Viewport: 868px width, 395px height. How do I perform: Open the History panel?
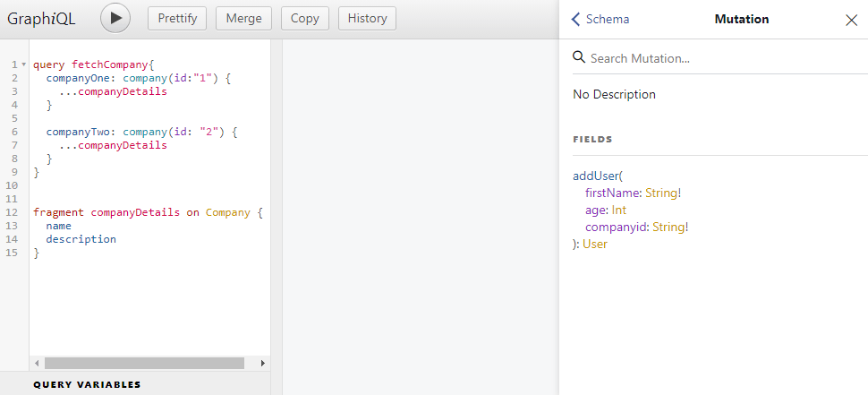(x=367, y=19)
